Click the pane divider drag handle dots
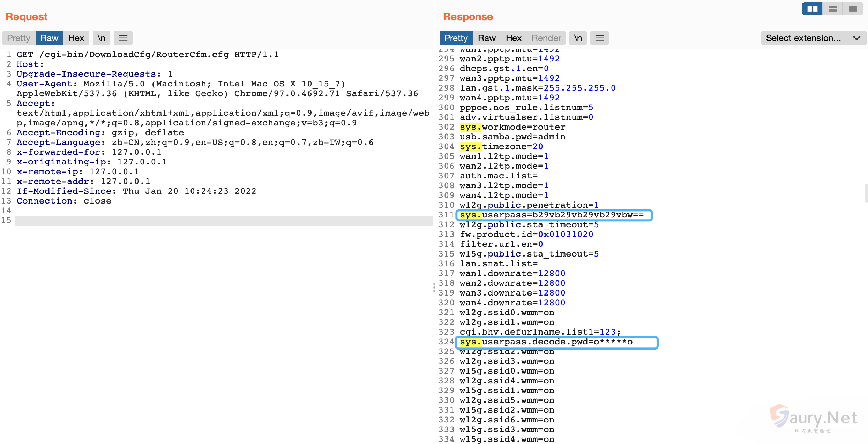This screenshot has width=868, height=444. (434, 288)
